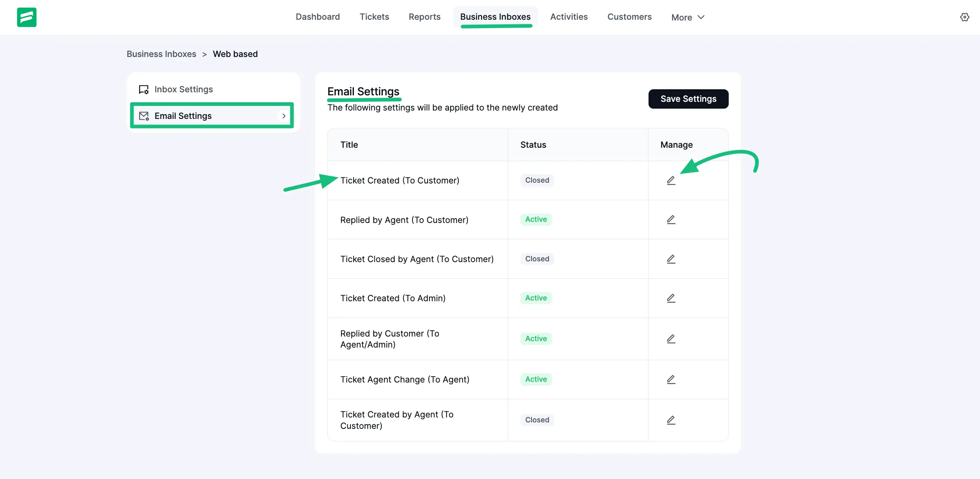The width and height of the screenshot is (980, 479).
Task: Edit the Ticket Agent Change (To Agent) email
Action: coord(670,379)
